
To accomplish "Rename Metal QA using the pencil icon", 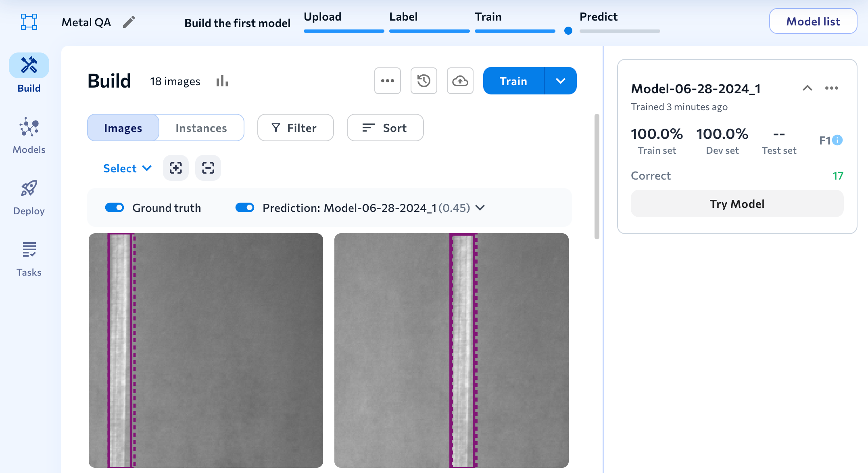I will pos(129,22).
